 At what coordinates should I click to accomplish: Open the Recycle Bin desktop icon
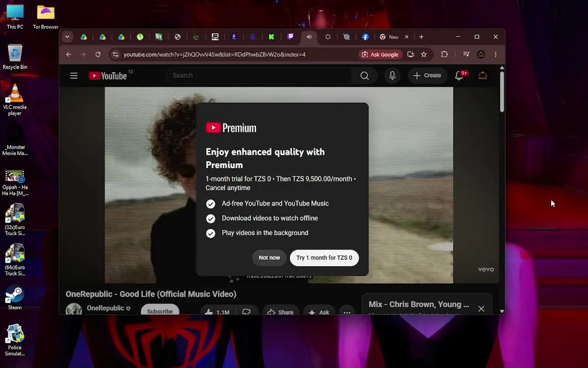tap(15, 57)
